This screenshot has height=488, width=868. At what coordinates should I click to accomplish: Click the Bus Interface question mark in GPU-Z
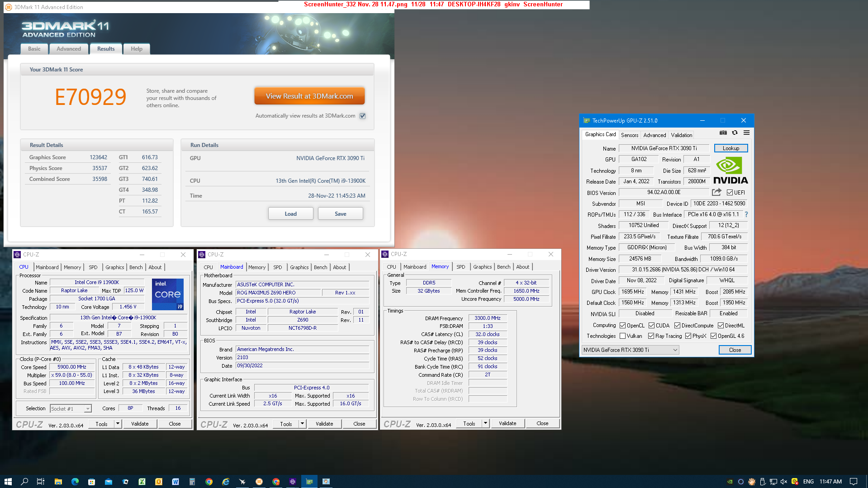coord(746,214)
